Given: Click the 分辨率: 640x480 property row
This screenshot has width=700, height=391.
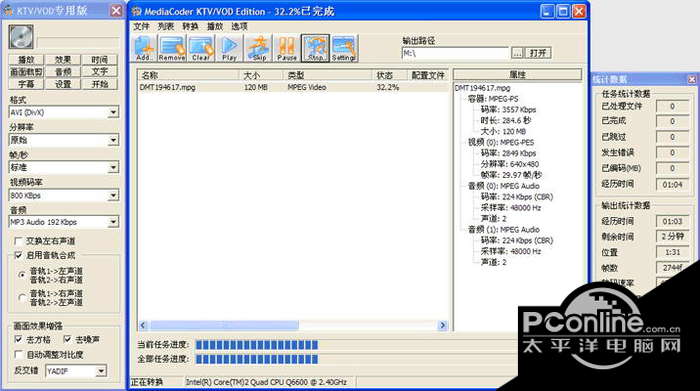Looking at the screenshot, I should point(510,164).
